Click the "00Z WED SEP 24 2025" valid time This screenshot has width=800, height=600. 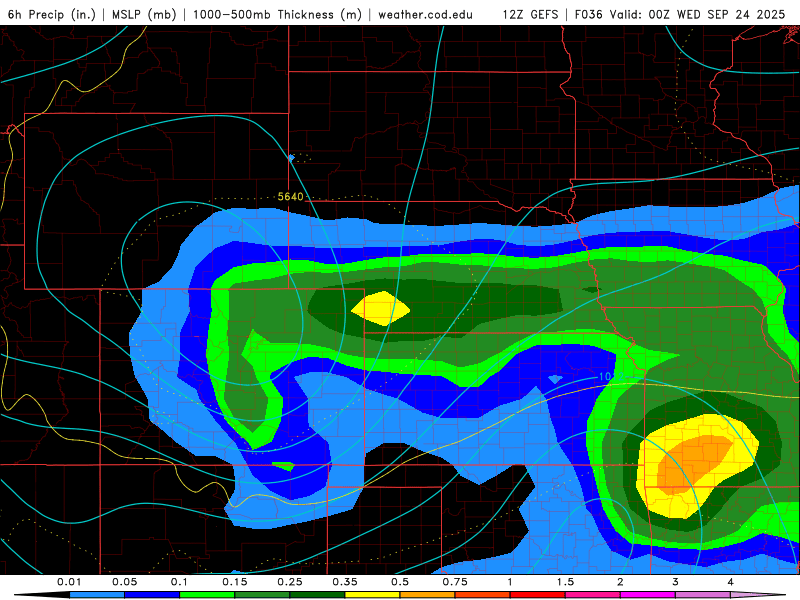(716, 14)
